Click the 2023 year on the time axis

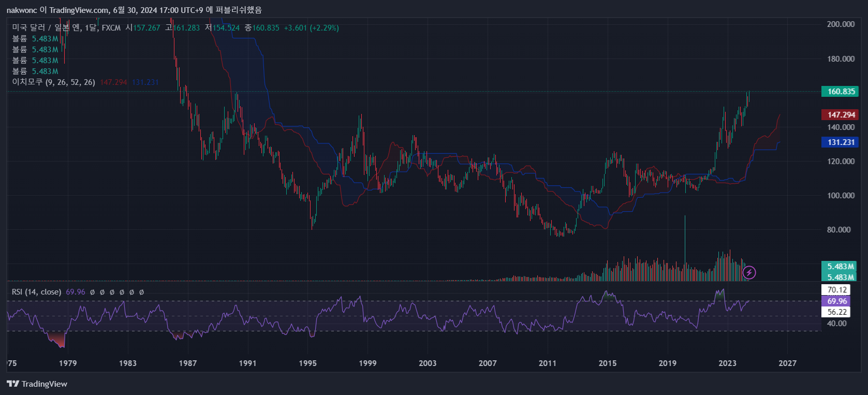tap(727, 363)
